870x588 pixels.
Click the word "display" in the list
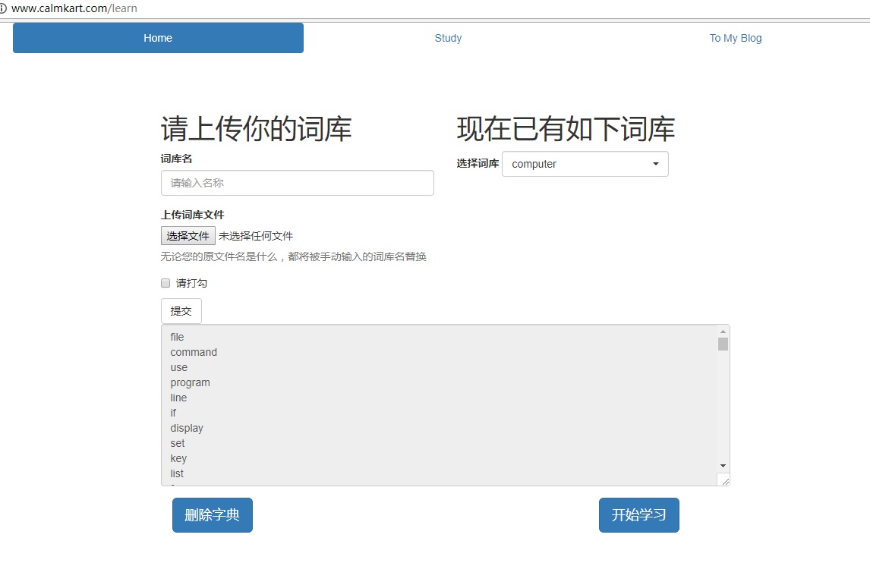point(187,428)
